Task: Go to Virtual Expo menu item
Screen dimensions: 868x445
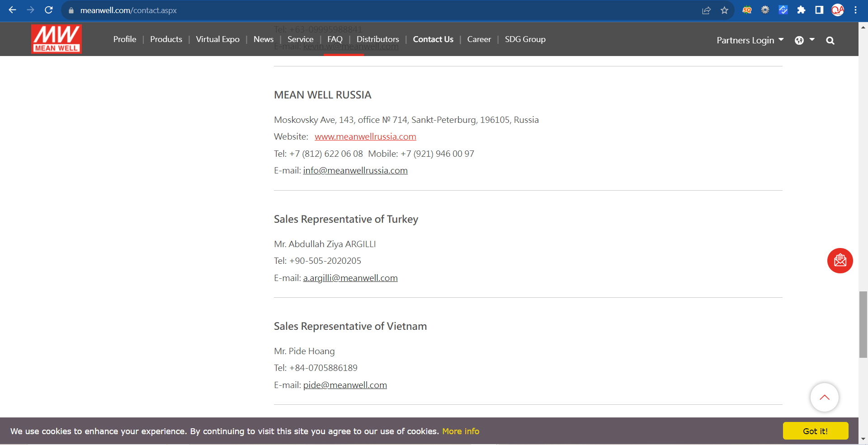Action: (x=217, y=39)
